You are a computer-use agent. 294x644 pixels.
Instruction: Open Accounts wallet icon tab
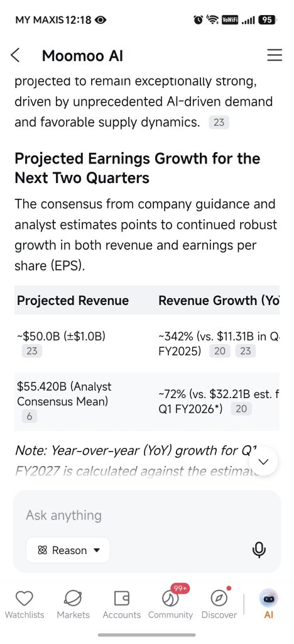(121, 604)
